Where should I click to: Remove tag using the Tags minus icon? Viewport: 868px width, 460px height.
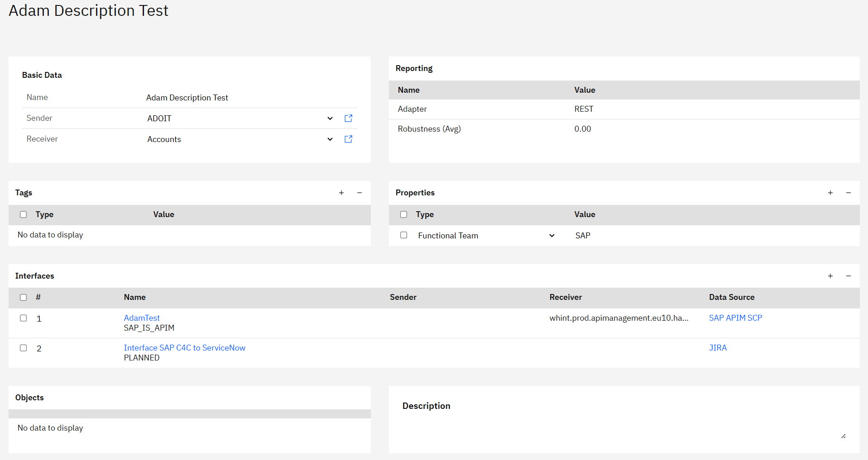[x=360, y=193]
